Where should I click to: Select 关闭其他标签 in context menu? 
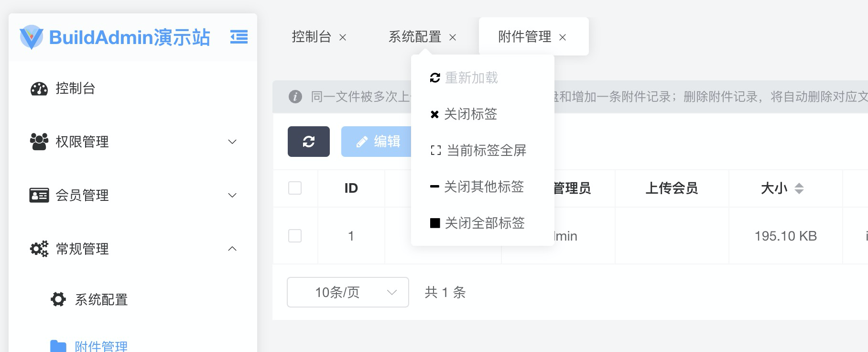(x=483, y=187)
